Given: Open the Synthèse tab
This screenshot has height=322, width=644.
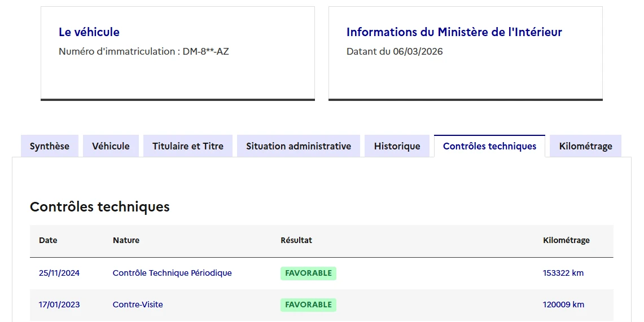Looking at the screenshot, I should click(50, 146).
